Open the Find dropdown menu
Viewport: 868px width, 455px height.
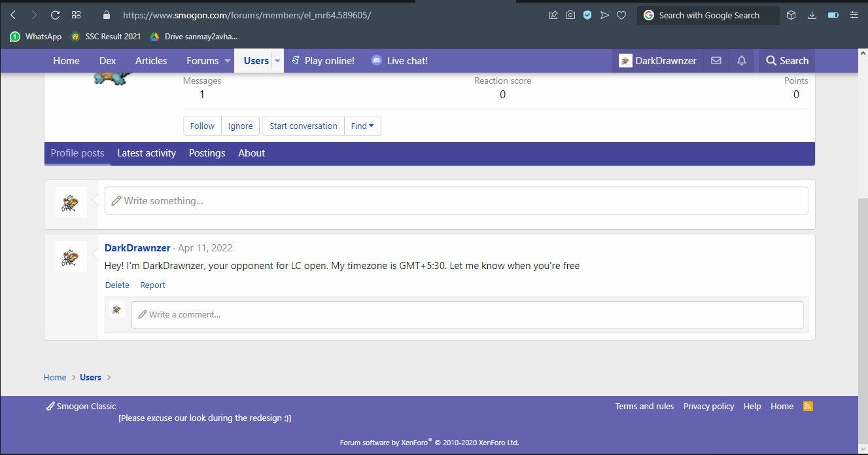pos(362,126)
